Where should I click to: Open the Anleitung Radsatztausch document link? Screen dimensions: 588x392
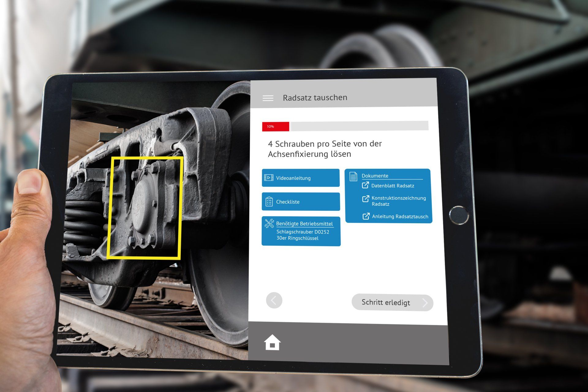pos(400,217)
